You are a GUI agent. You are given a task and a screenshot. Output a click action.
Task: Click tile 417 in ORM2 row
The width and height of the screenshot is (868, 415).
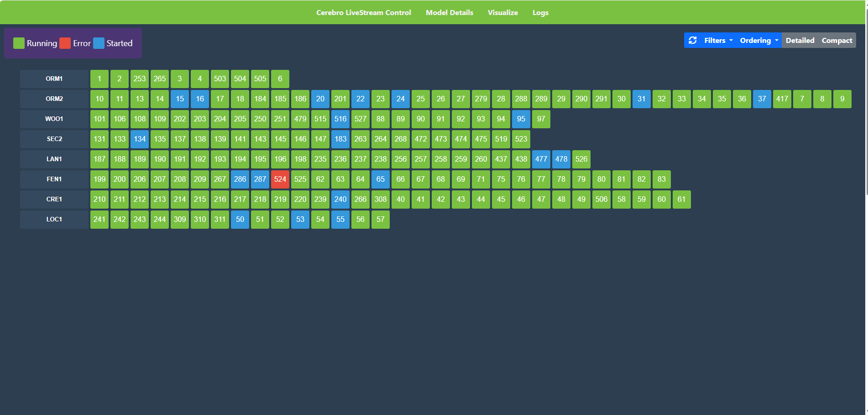(x=782, y=99)
